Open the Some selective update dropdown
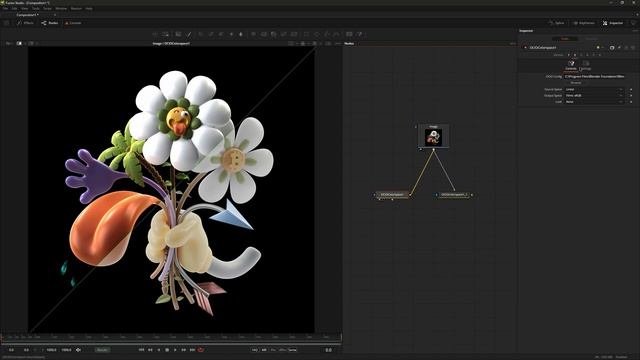This screenshot has height=360, width=640. click(293, 350)
